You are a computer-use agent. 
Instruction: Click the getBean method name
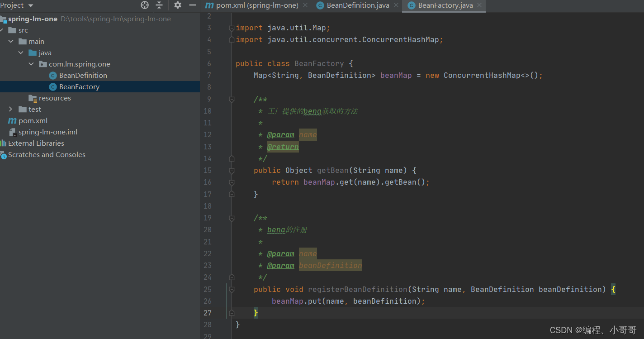[333, 170]
